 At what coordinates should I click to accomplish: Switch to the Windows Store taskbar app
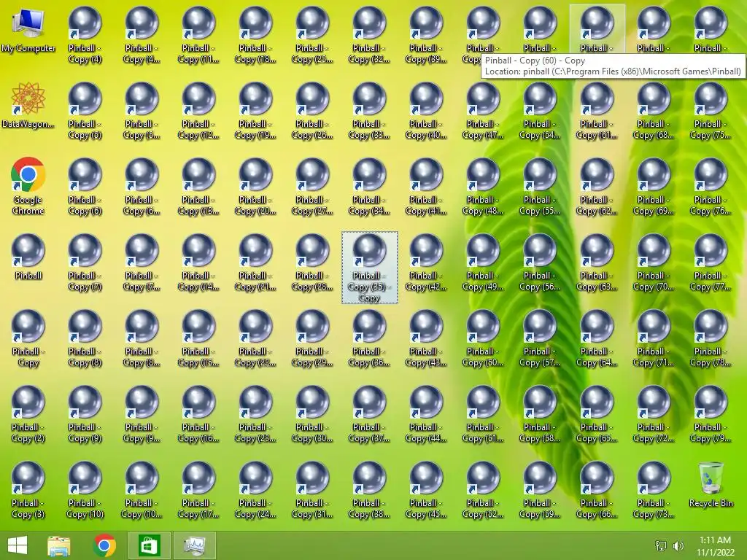[149, 545]
